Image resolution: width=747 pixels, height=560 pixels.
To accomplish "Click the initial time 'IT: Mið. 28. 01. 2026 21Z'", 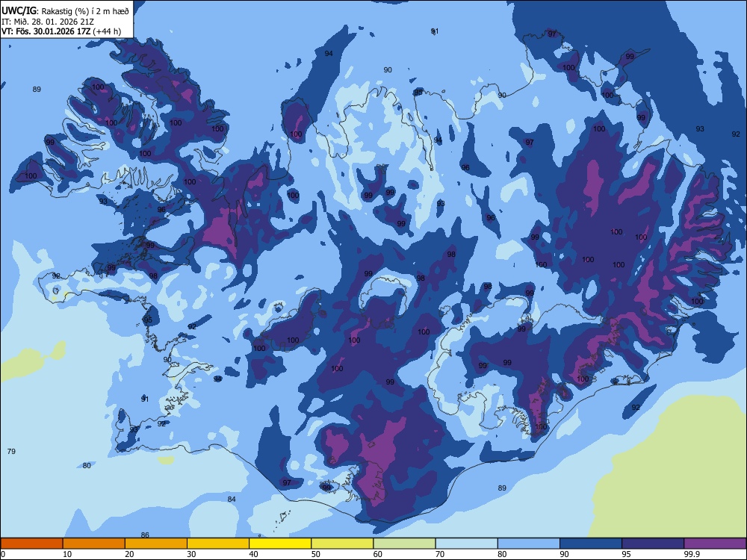I will (48, 22).
